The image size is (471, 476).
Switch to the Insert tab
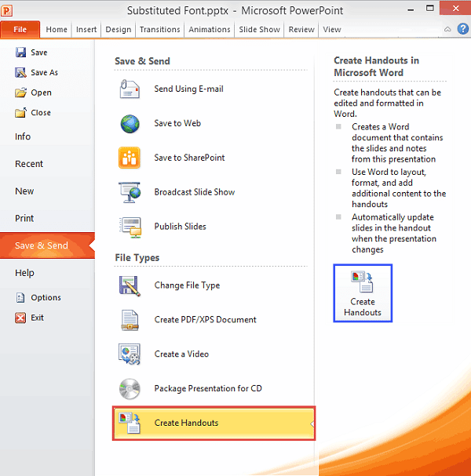86,30
